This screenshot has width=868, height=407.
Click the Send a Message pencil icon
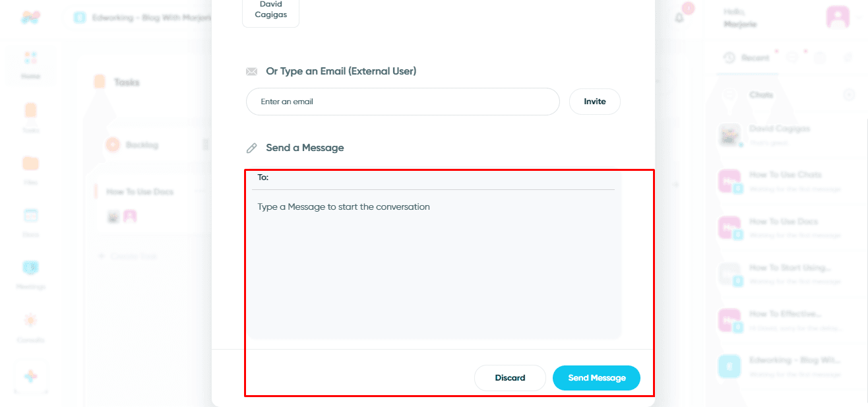tap(251, 148)
